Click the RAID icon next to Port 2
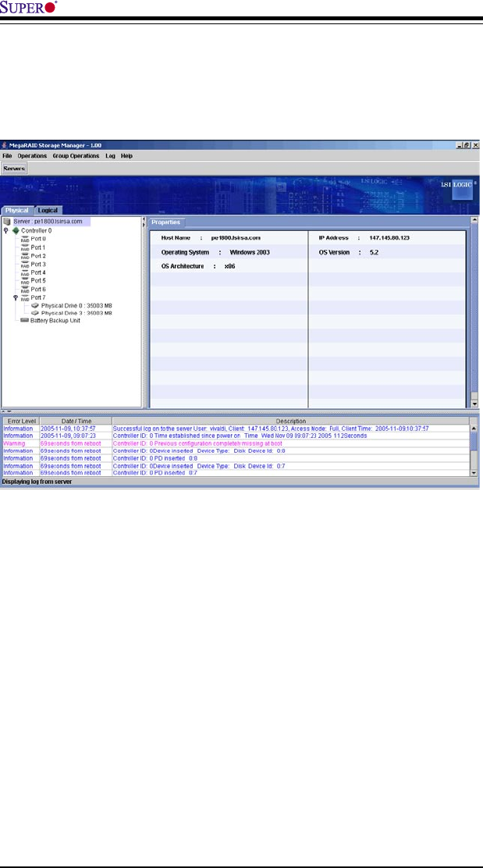 tap(24, 256)
